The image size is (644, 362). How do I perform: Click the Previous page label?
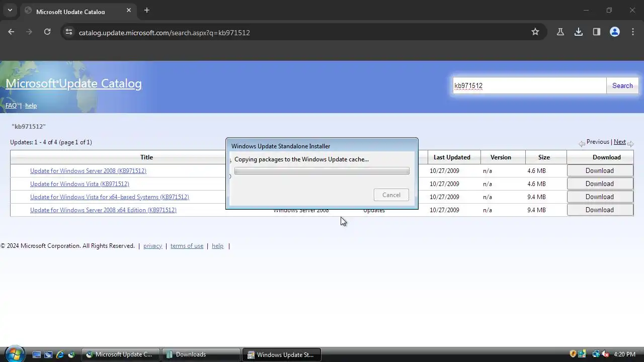[x=598, y=142]
